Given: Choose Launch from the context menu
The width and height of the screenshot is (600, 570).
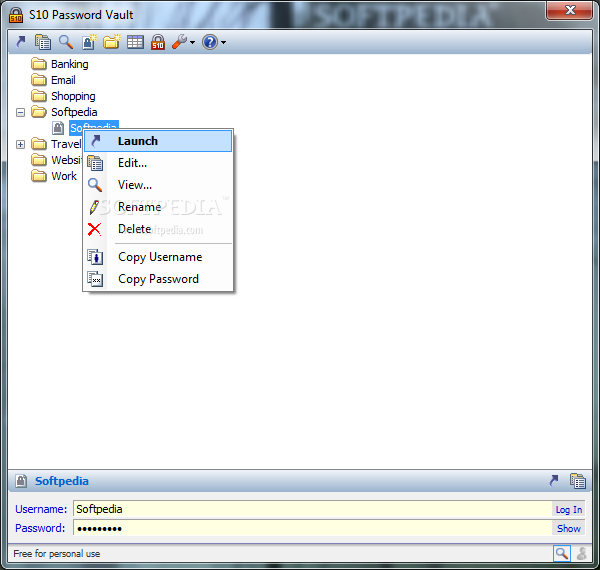Looking at the screenshot, I should click(158, 141).
